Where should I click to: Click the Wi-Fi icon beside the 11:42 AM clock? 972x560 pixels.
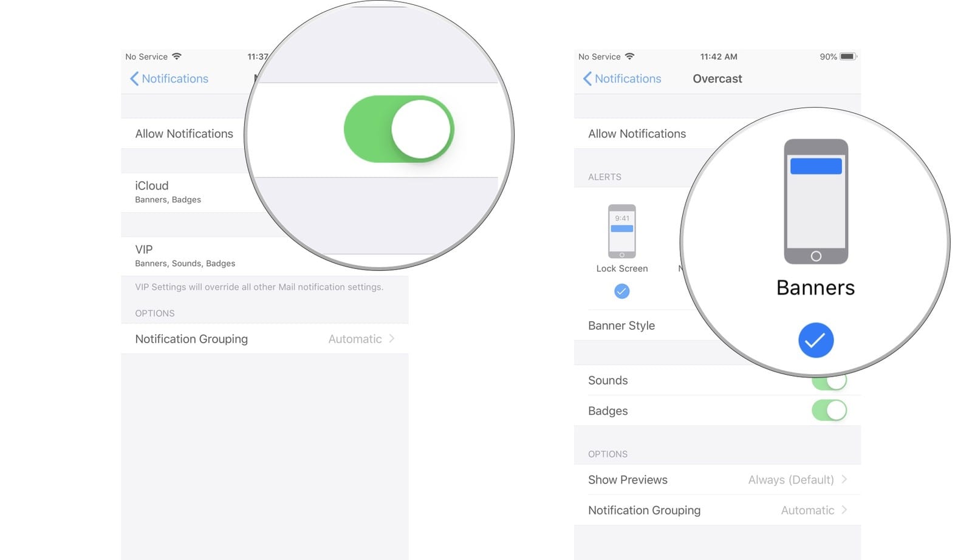click(630, 56)
